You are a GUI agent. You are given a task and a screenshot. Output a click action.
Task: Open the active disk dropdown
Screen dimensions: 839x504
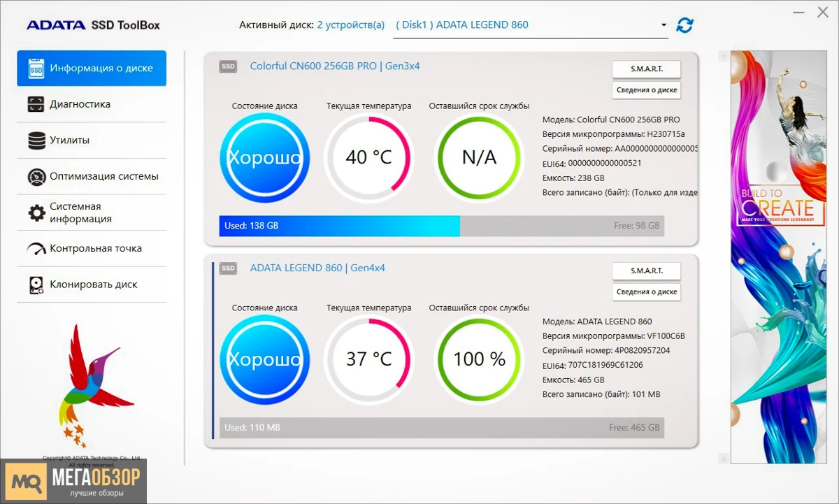coord(531,25)
